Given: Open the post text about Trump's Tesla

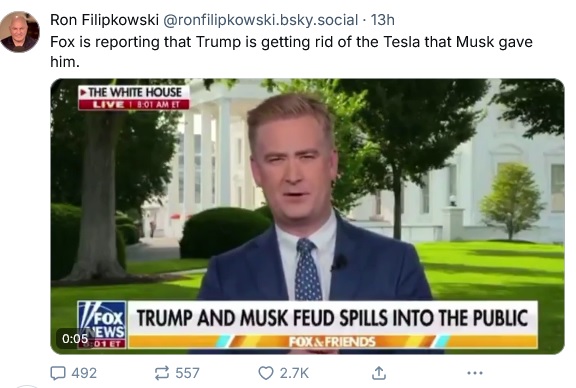Looking at the screenshot, I should [291, 51].
